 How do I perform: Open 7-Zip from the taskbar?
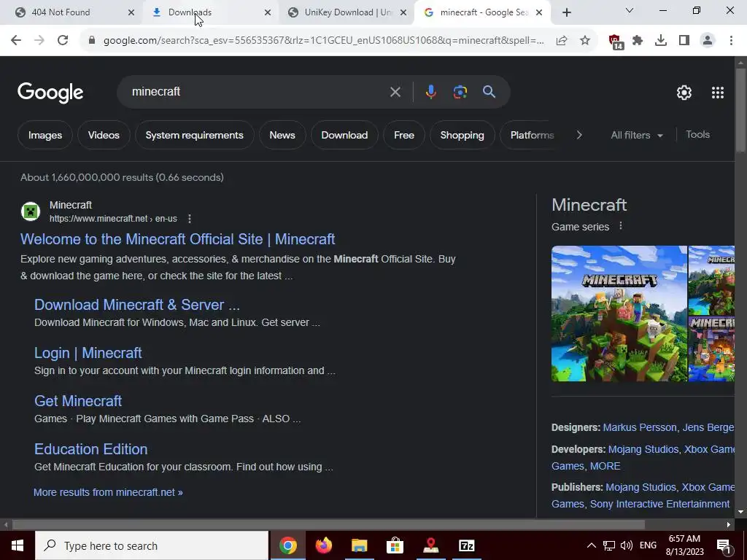click(x=466, y=545)
